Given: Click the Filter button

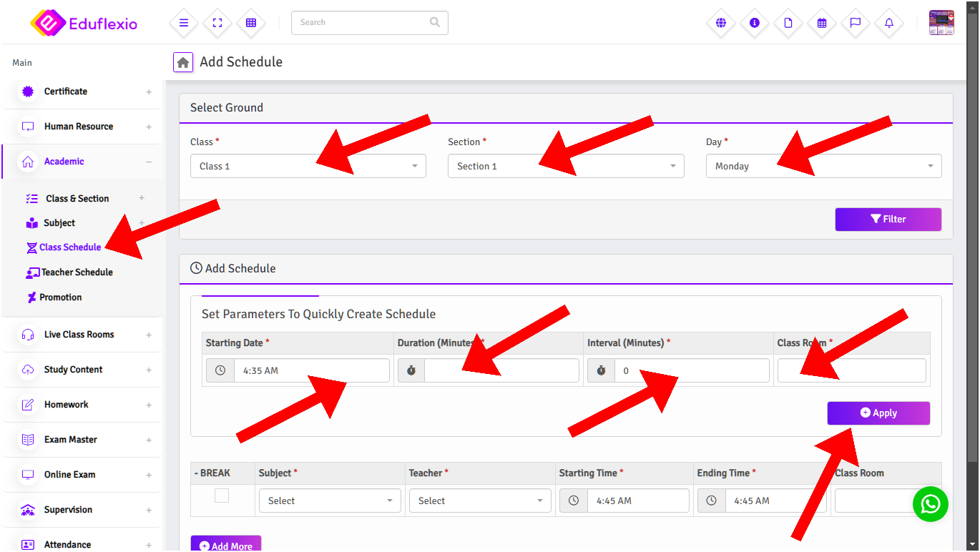Looking at the screenshot, I should coord(888,220).
